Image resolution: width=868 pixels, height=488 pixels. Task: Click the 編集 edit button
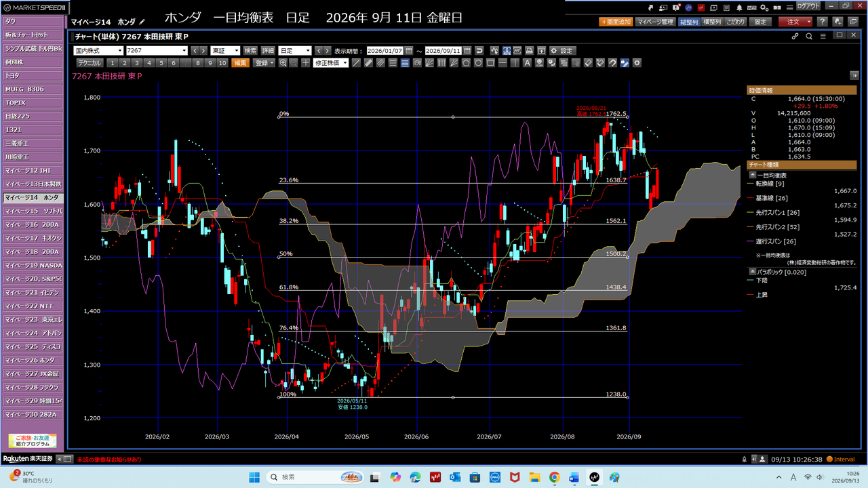coord(240,63)
